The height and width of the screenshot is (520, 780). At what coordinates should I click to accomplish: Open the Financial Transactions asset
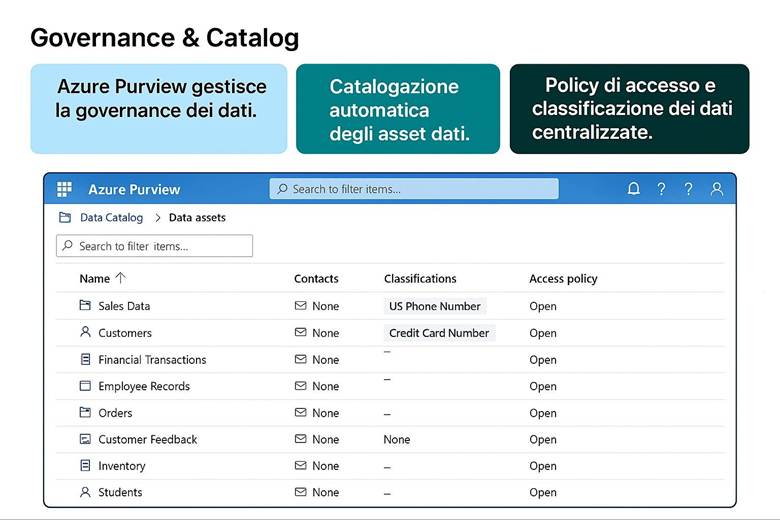(x=152, y=360)
